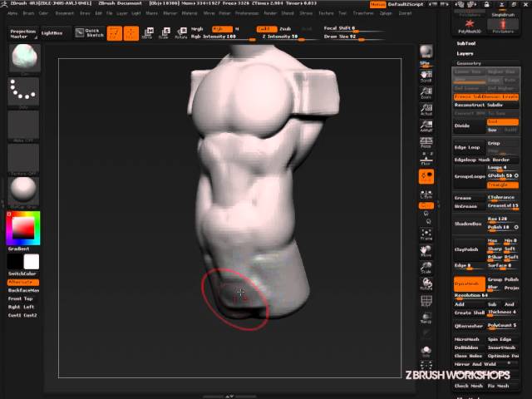This screenshot has height=399, width=532.
Task: Open Projection Master
Action: 22,33
